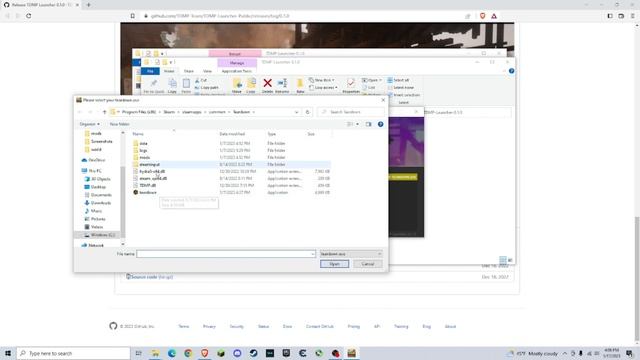Image resolution: width=640 pixels, height=360 pixels.
Task: Select Downloads in navigation pane
Action: point(100,203)
